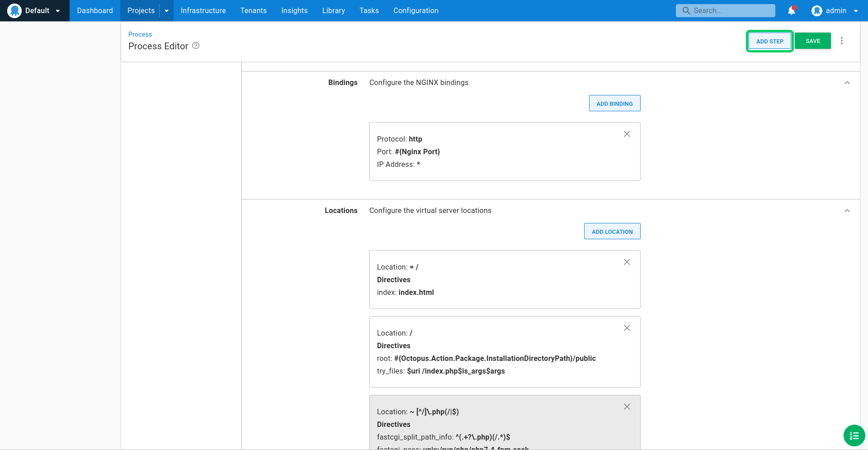Click the ADD LOCATION button
Screen dimensions: 868x450
pos(612,231)
